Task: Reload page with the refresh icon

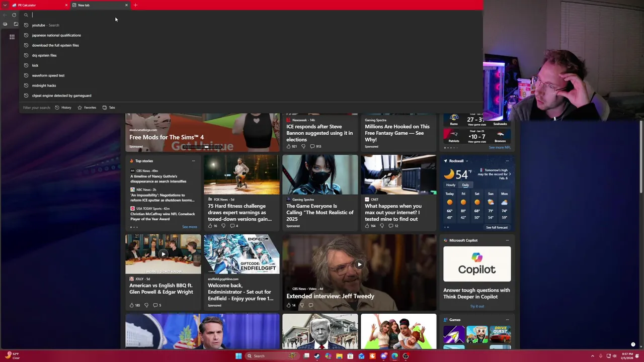Action: (14, 15)
